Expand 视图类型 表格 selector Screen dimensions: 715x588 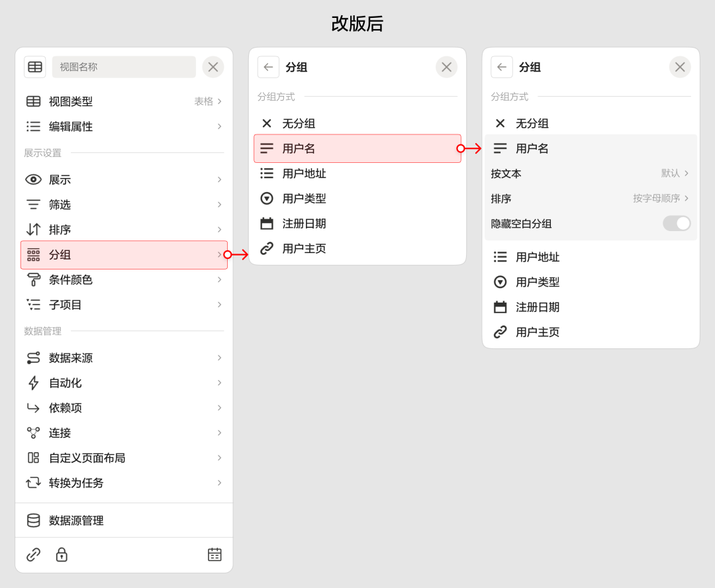tap(207, 101)
